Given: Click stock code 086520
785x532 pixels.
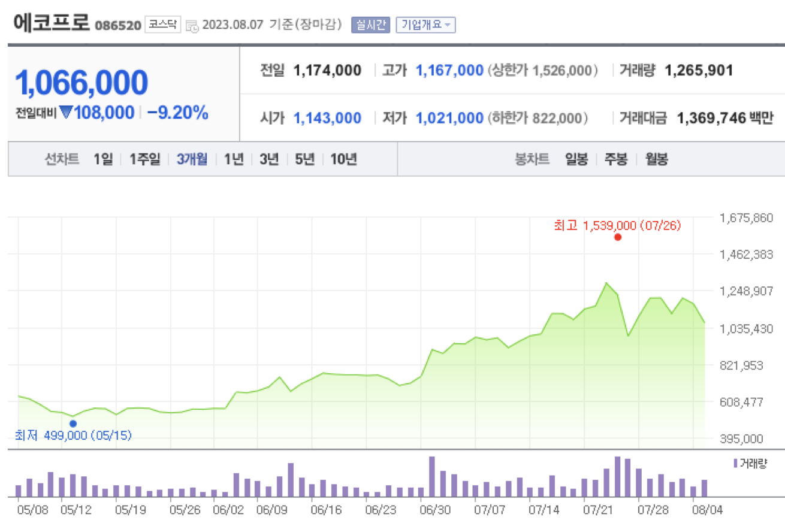Looking at the screenshot, I should point(118,26).
